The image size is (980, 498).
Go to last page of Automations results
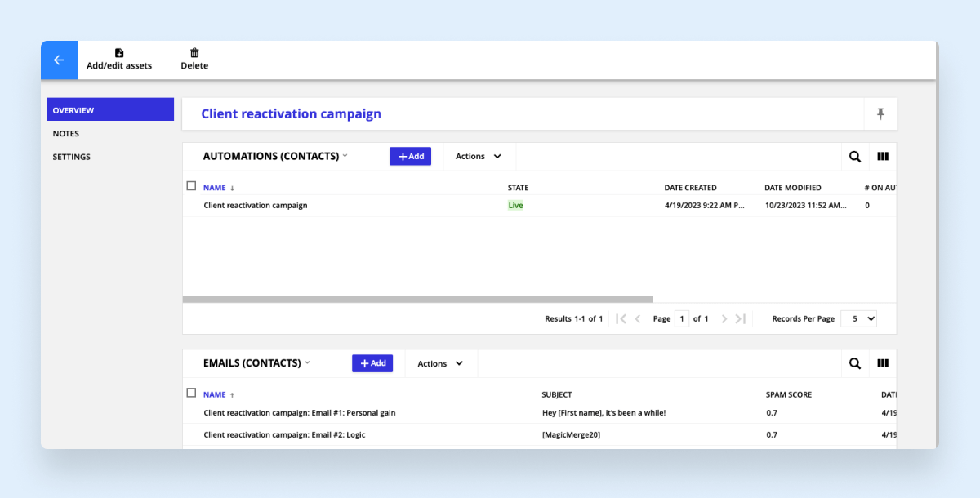pyautogui.click(x=740, y=319)
